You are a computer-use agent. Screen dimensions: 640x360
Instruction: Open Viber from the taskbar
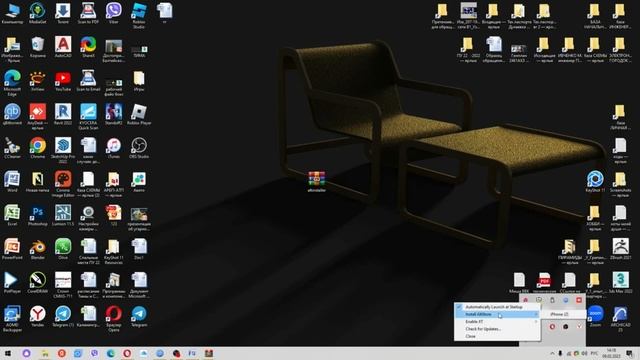(94, 353)
